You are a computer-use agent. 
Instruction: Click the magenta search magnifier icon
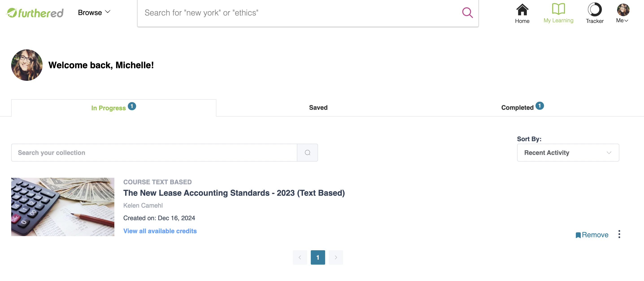click(467, 13)
